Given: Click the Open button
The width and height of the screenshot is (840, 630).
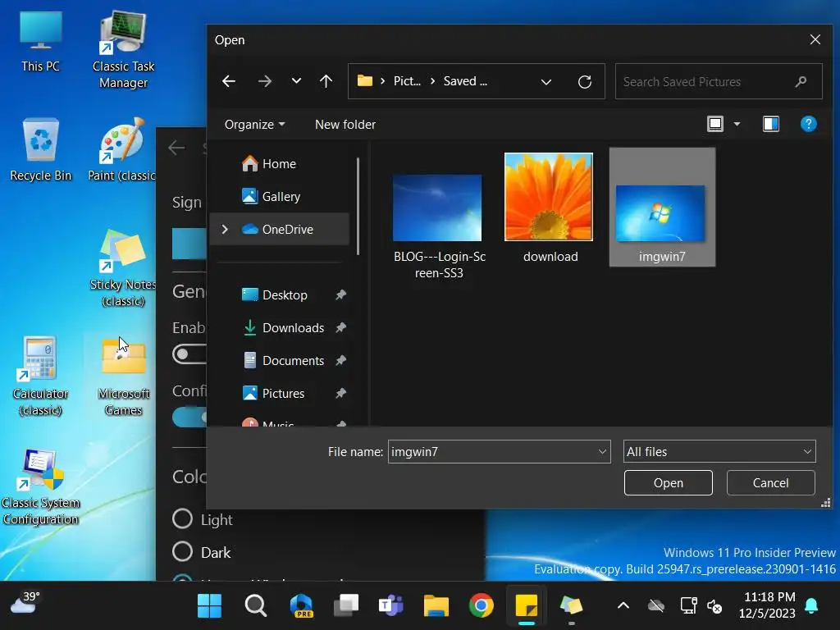Looking at the screenshot, I should 668,482.
